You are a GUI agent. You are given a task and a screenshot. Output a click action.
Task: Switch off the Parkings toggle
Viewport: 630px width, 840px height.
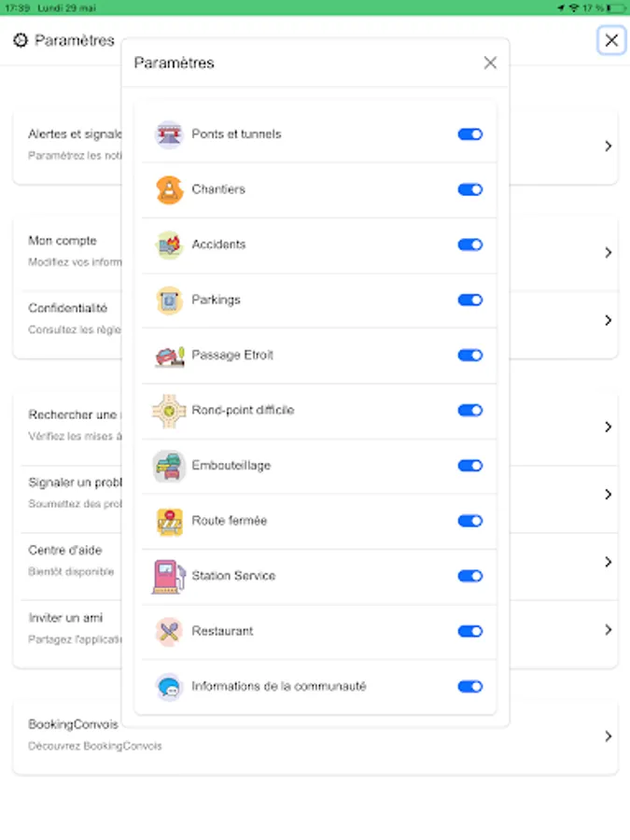(x=469, y=300)
